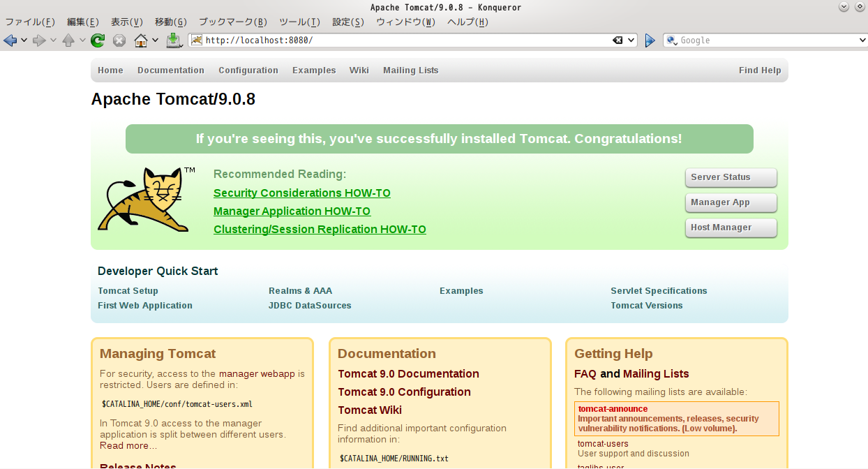Click Mailing Lists under Getting Help

[656, 374]
